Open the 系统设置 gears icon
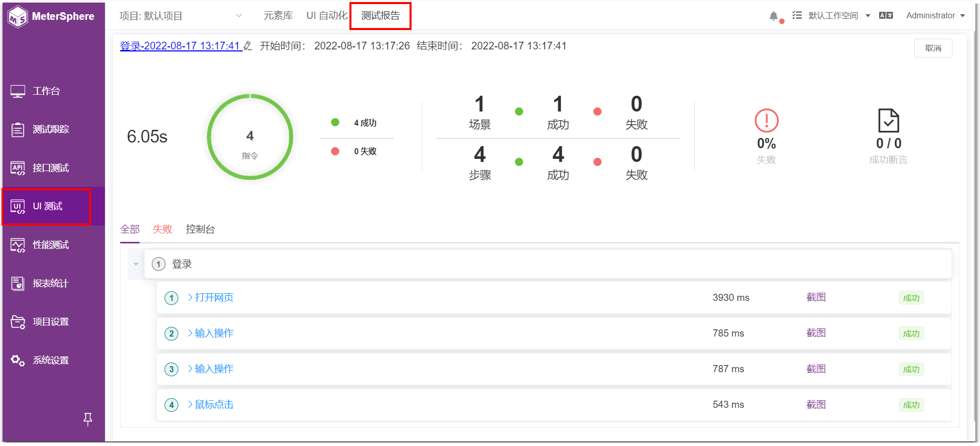 18,360
